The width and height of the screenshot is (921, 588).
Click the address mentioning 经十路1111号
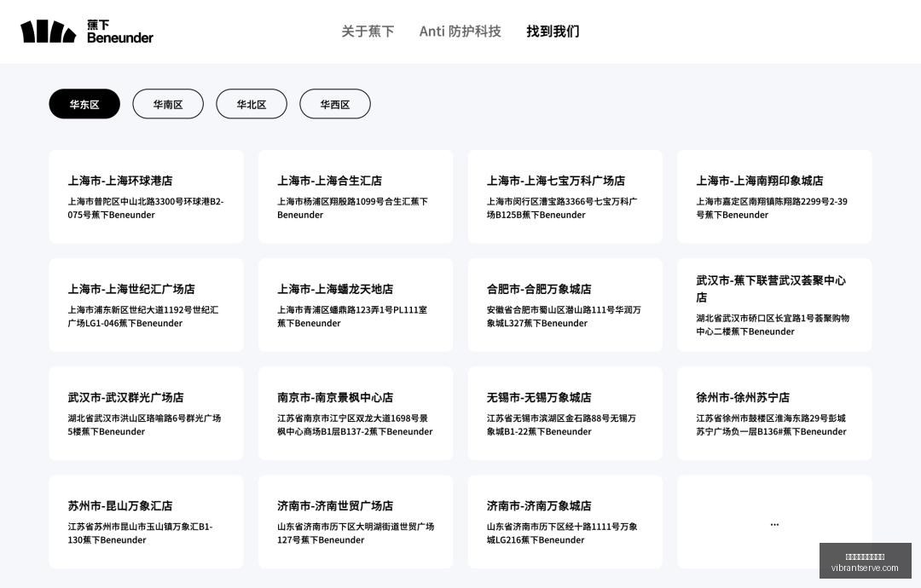pyautogui.click(x=562, y=533)
